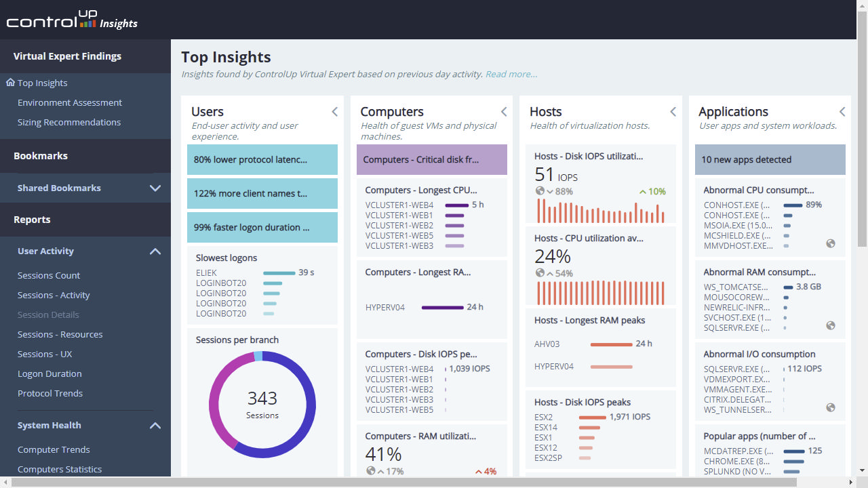
Task: Click ESX14 in Hosts Disk IOPS peaks
Action: 546,428
